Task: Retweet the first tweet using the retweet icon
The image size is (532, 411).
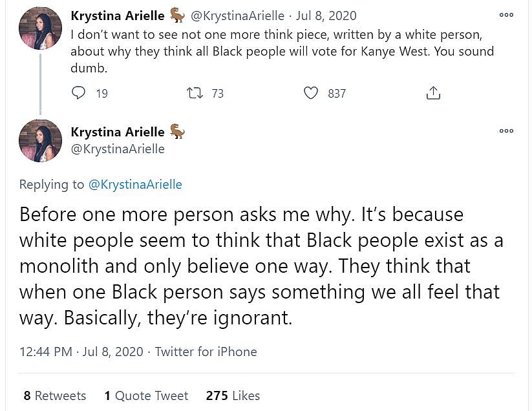Action: click(x=195, y=93)
